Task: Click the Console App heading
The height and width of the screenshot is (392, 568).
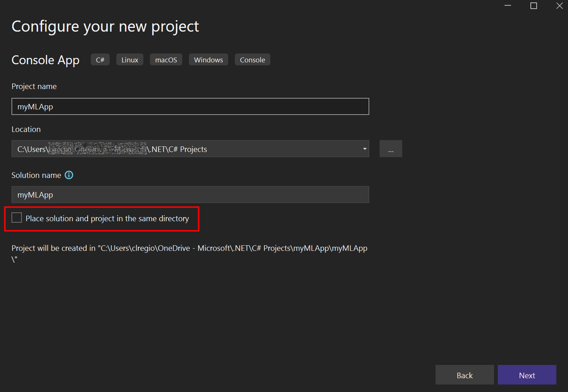Action: coord(45,60)
